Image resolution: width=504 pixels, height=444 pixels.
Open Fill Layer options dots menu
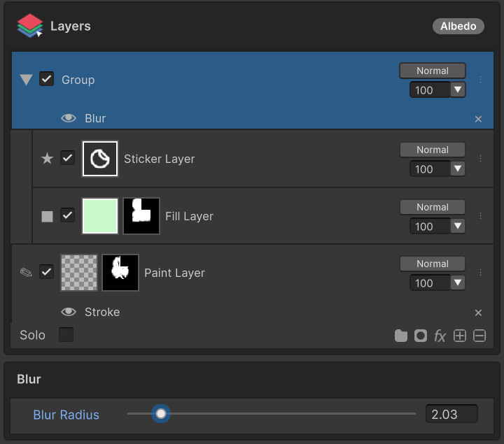(x=480, y=216)
